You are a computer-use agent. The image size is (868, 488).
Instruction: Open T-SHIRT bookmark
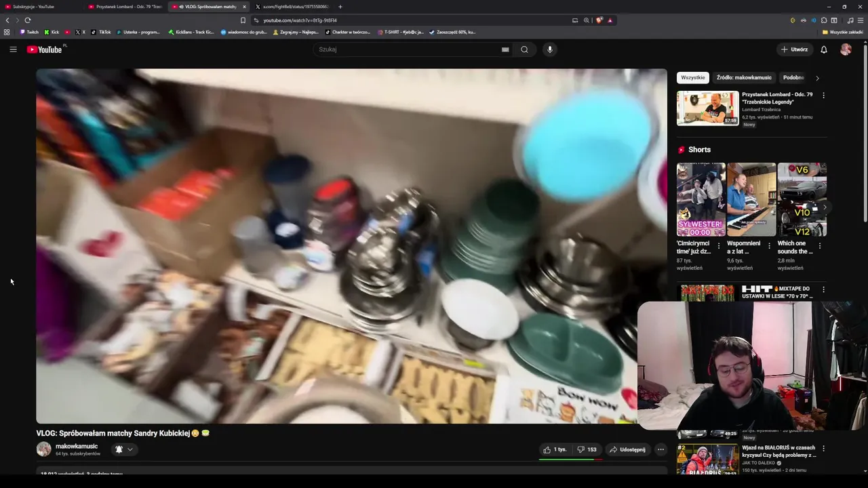[x=401, y=32]
